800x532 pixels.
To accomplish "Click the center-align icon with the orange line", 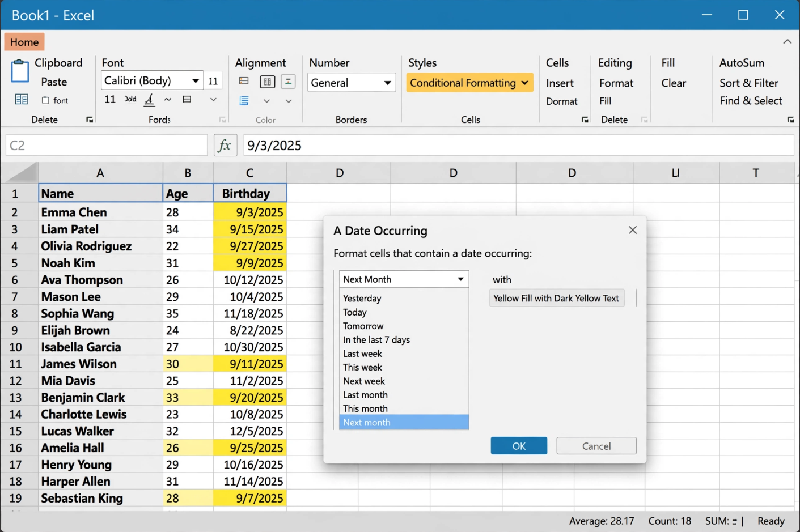I will tap(288, 82).
